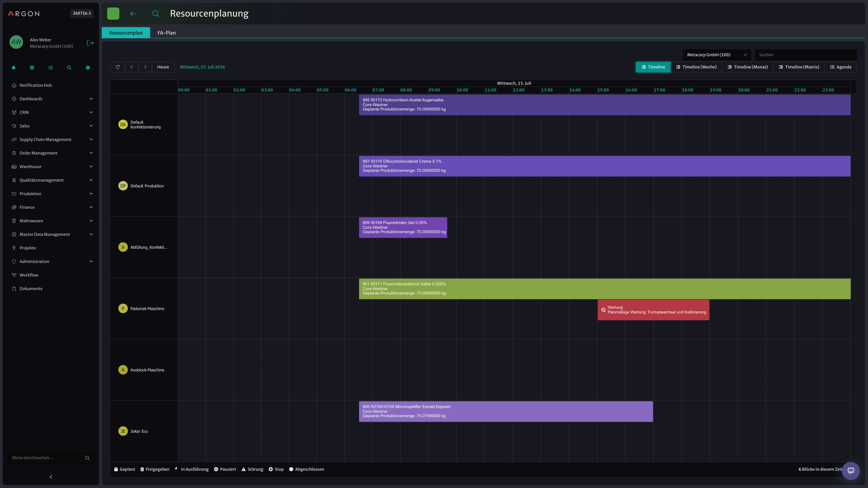This screenshot has width=868, height=488.
Task: Jump to today with Heute button
Action: click(163, 67)
